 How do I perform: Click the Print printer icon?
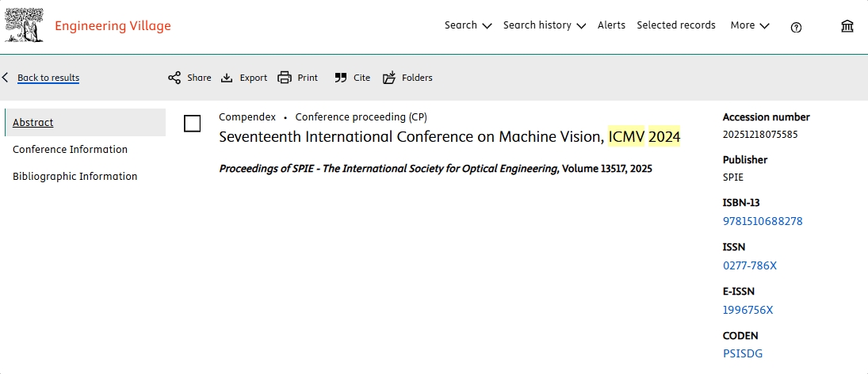tap(285, 78)
